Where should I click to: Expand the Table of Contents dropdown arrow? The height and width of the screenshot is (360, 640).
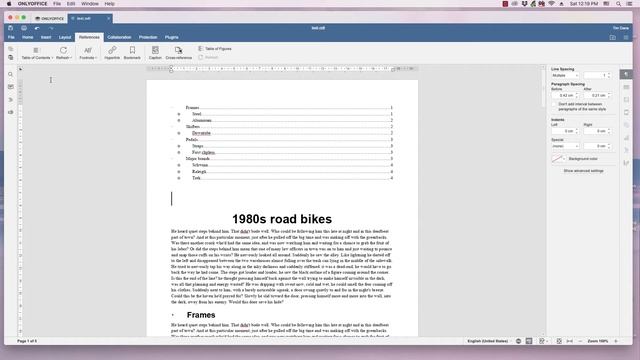tap(52, 58)
